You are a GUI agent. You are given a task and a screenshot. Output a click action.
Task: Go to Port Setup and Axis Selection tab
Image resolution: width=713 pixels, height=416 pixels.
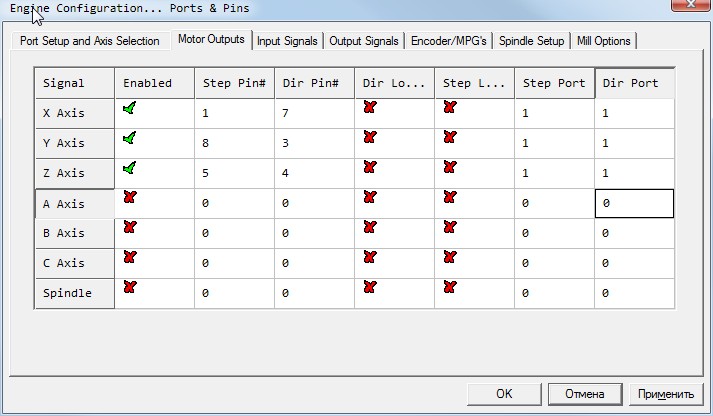pos(89,41)
